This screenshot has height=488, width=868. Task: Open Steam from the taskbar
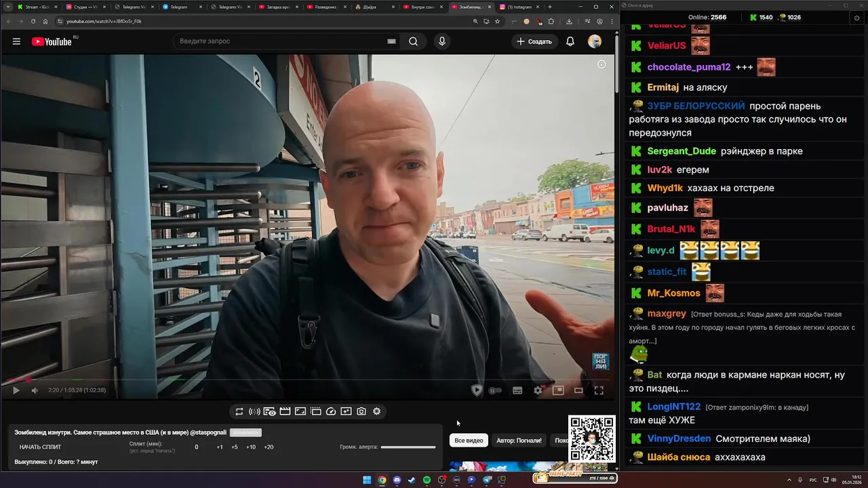412,480
